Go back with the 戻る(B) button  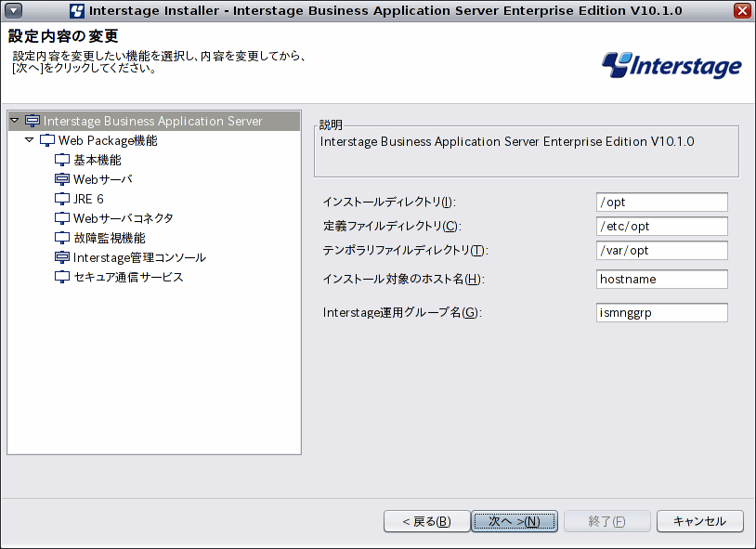[x=426, y=521]
